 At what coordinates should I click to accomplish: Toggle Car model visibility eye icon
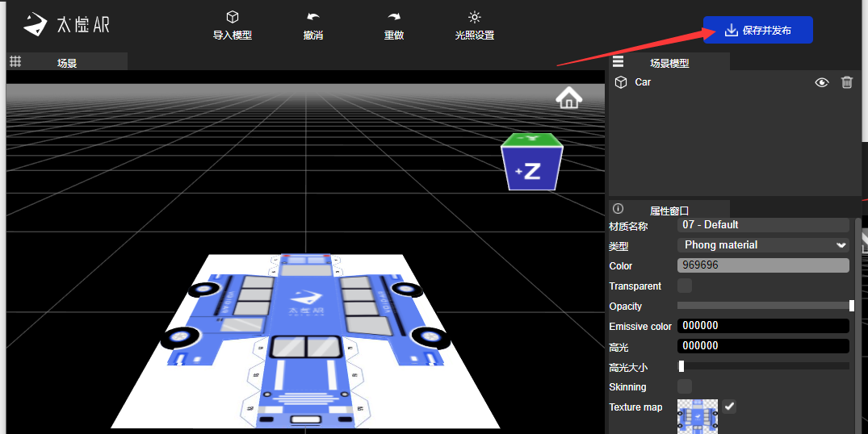[x=822, y=82]
